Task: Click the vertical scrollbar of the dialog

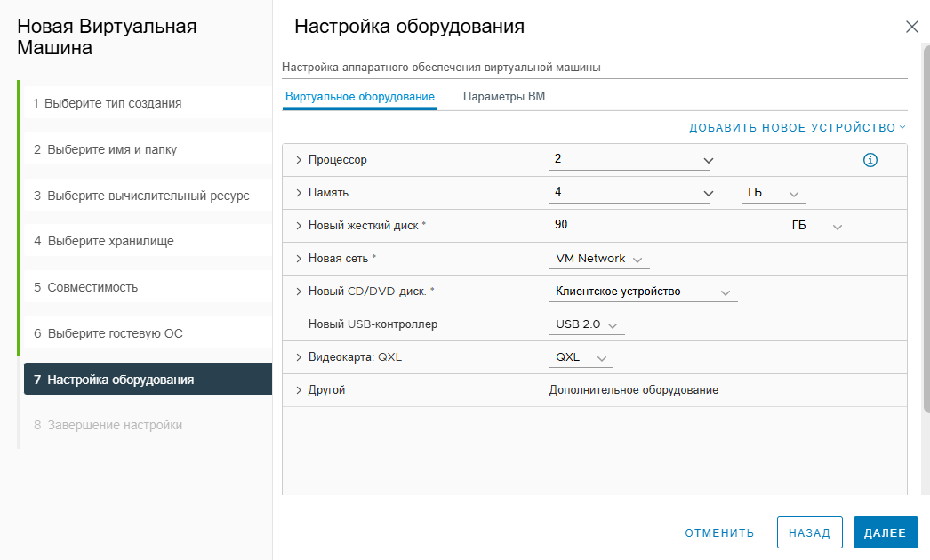Action: [926, 228]
